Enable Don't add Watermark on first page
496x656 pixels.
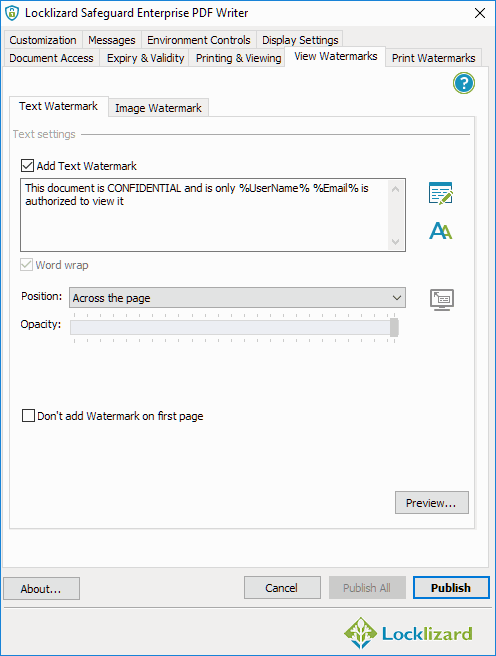pos(28,416)
